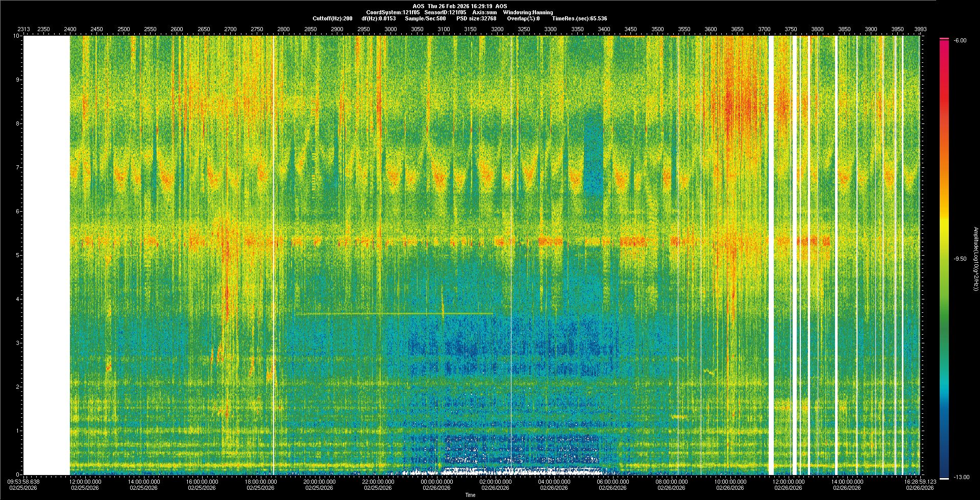Click the 00:00:00.000 02/26/2026 time tick

(x=436, y=484)
